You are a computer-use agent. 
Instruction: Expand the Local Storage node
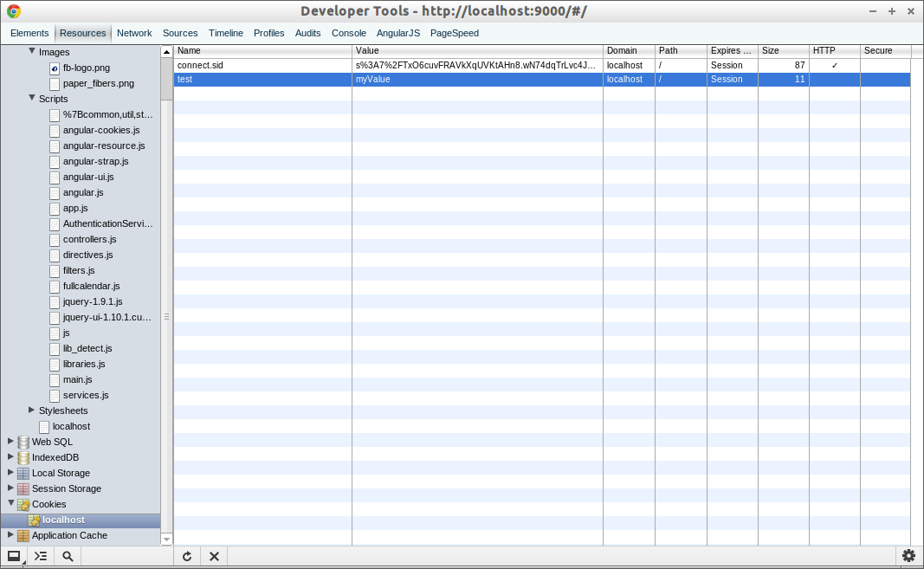click(10, 472)
